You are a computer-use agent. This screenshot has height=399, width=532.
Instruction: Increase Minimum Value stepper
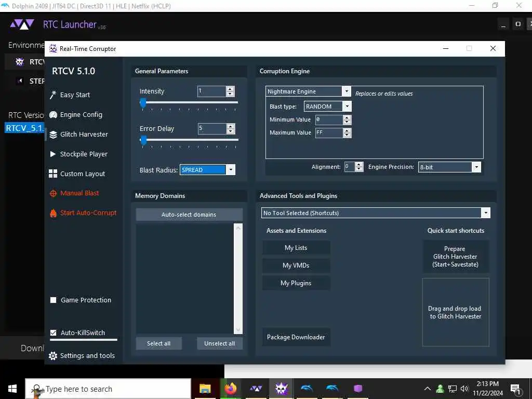tap(347, 117)
